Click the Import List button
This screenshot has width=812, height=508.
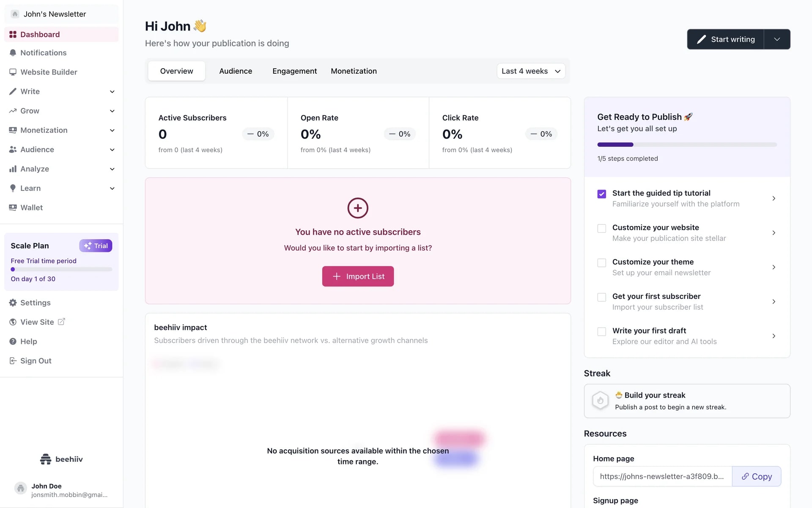[358, 276]
